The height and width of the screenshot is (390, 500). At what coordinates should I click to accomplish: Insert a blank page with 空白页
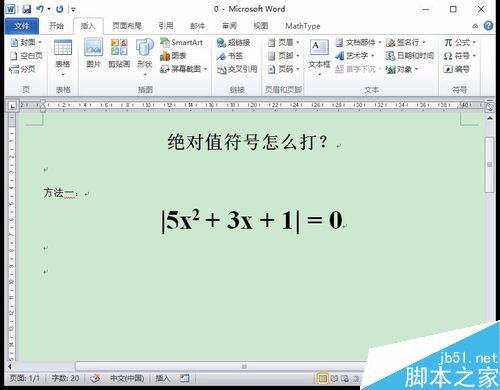[x=26, y=56]
